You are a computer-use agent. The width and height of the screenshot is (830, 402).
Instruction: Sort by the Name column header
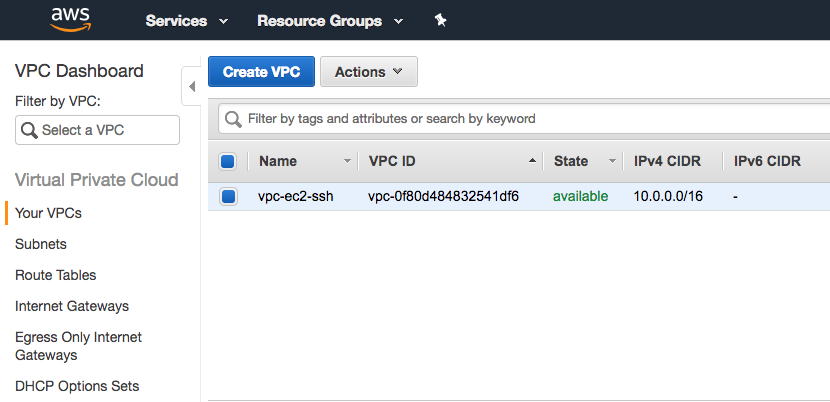278,162
